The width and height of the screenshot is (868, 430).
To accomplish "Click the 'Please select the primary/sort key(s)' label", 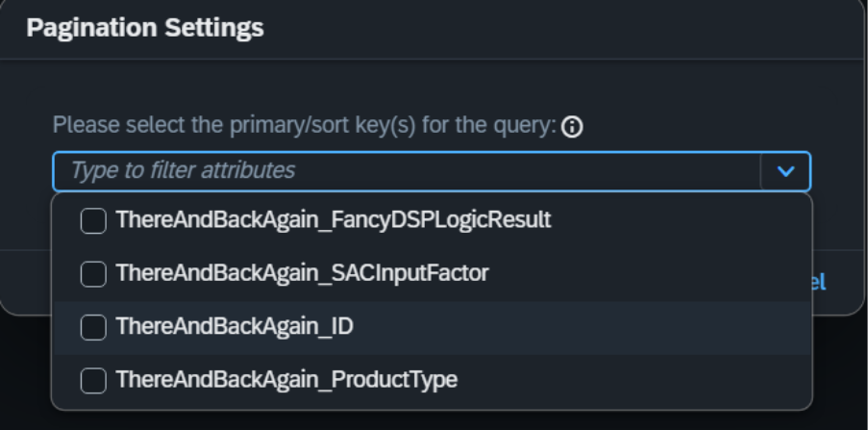I will (305, 125).
